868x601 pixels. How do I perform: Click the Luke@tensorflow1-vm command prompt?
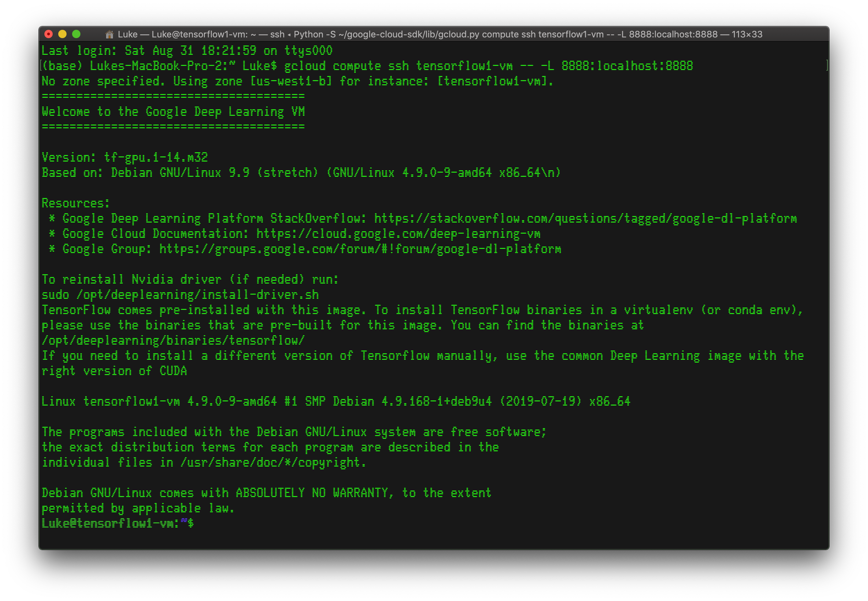click(118, 523)
